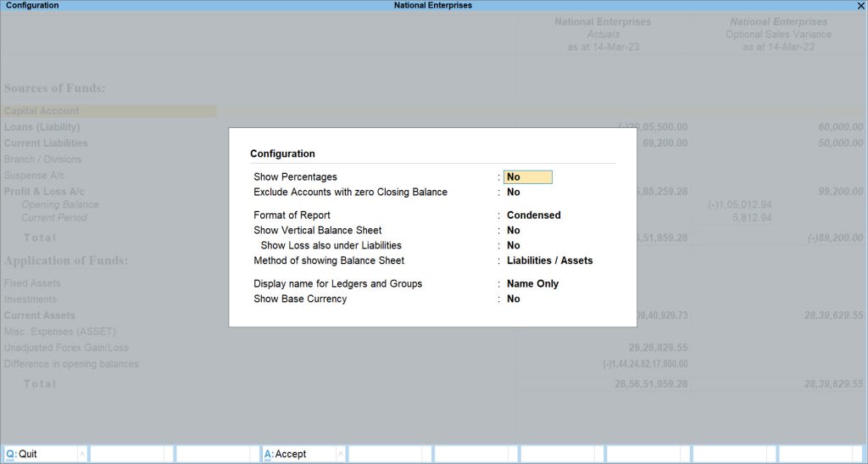Click the A: Accept button

pos(298,454)
